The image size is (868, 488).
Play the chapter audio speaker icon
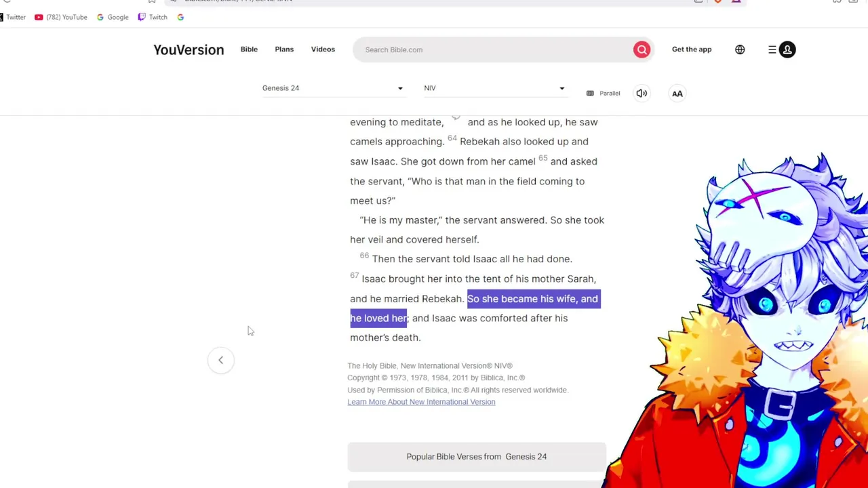click(x=642, y=93)
